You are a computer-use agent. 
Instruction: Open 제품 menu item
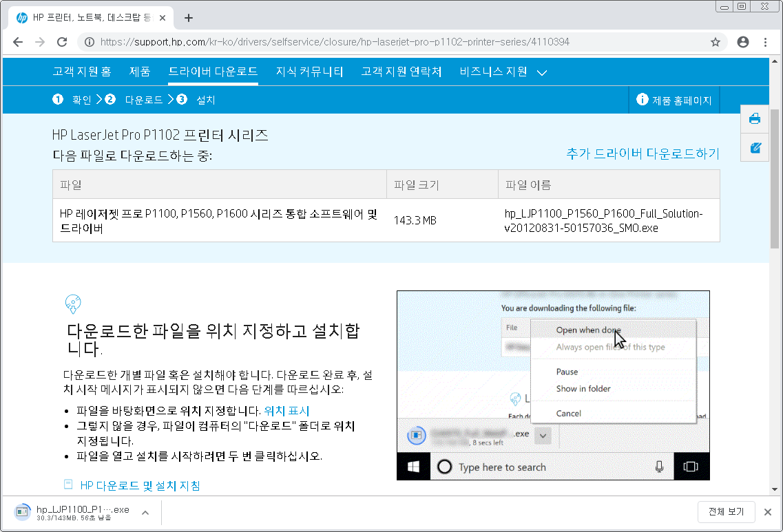[139, 72]
